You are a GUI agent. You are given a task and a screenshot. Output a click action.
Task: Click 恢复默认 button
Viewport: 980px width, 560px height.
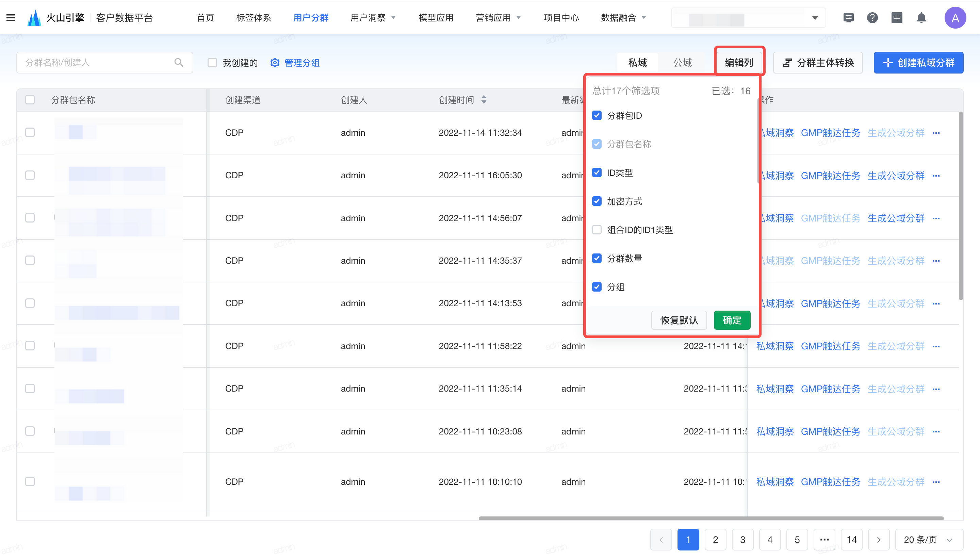coord(679,320)
